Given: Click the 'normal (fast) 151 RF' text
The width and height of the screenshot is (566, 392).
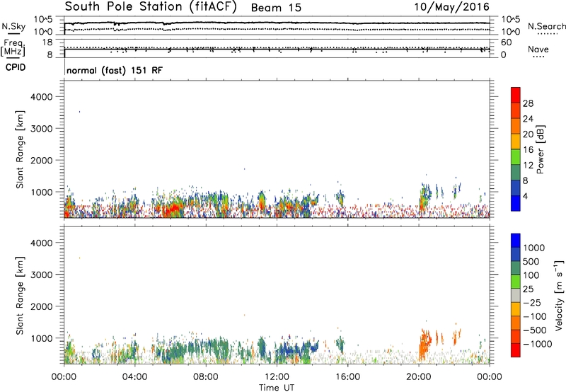Looking at the screenshot, I should click(x=115, y=70).
